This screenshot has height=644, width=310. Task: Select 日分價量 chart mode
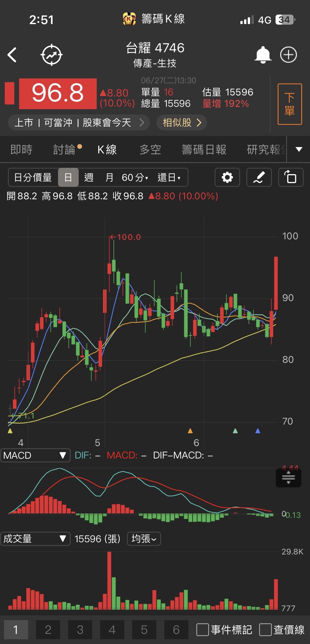tap(33, 177)
